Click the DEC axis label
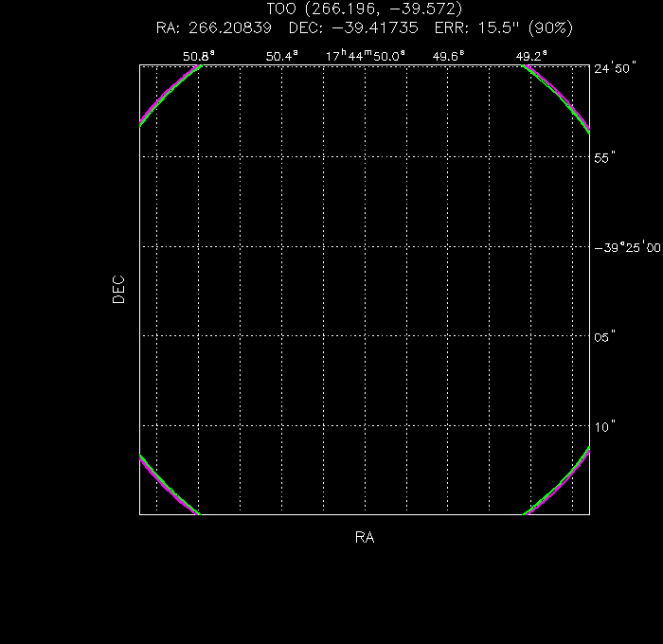663x644 pixels. [118, 290]
